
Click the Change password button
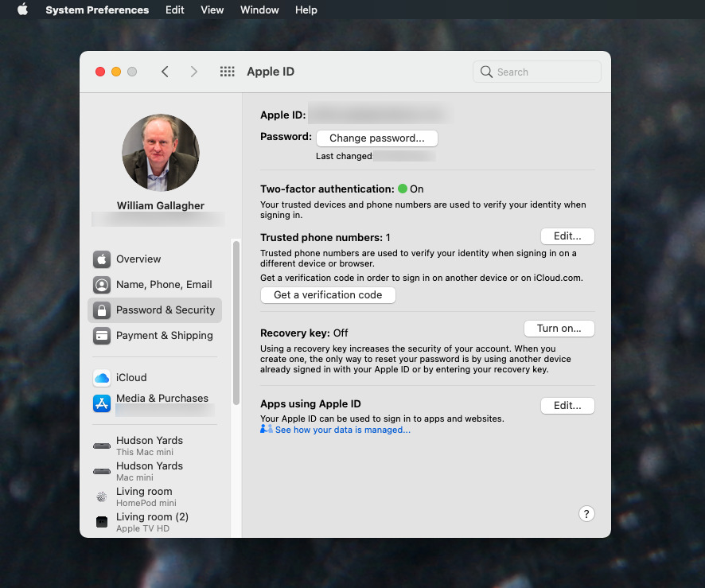pyautogui.click(x=377, y=138)
